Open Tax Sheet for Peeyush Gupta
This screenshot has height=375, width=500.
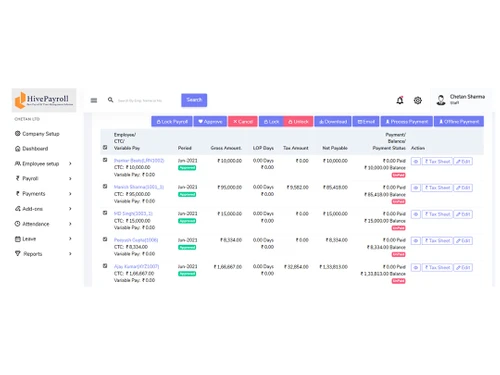pos(437,240)
